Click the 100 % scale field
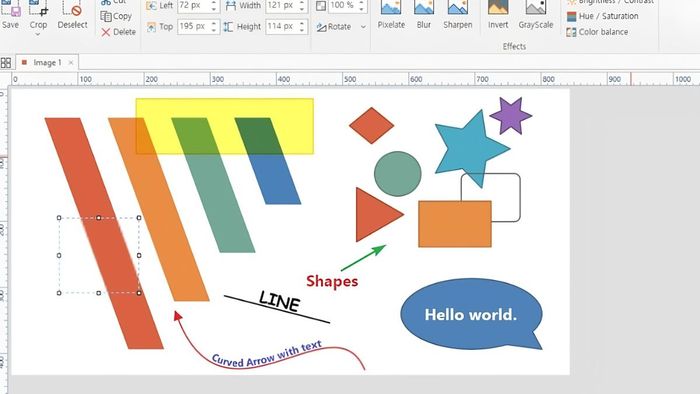Viewport: 700px width, 394px height. point(343,6)
